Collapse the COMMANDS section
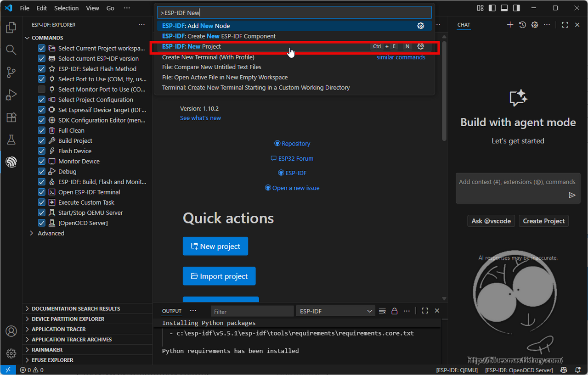Image resolution: width=588 pixels, height=375 pixels. point(87,38)
